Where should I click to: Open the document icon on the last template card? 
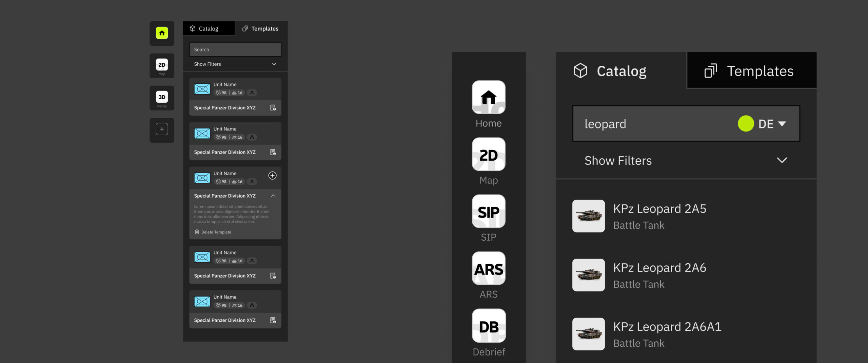[273, 320]
